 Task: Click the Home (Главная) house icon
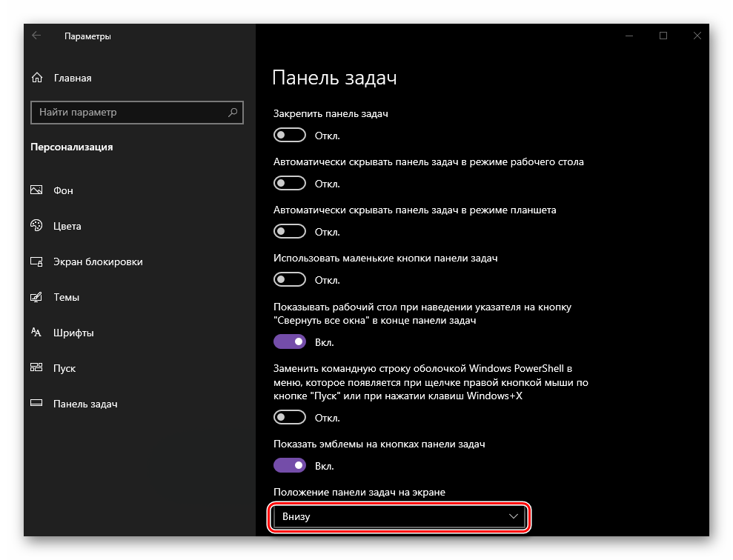(x=37, y=78)
